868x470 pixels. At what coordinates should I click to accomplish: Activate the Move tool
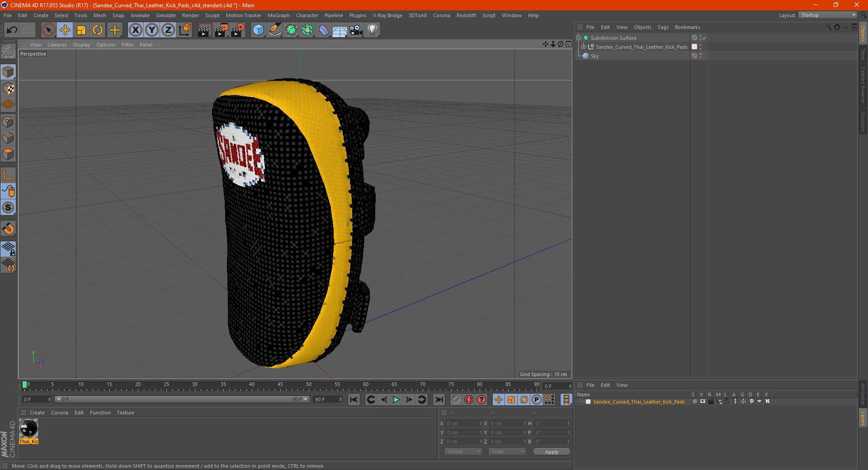tap(65, 30)
